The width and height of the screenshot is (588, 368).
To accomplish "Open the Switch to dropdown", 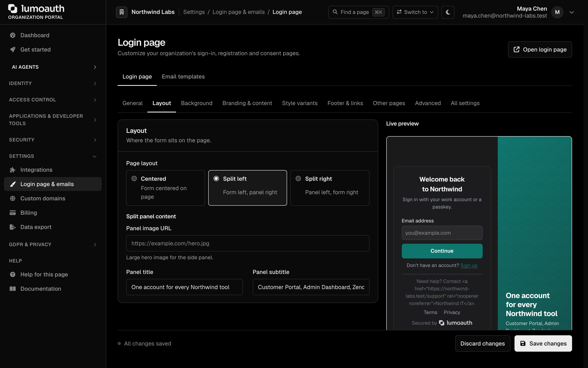I will (415, 12).
